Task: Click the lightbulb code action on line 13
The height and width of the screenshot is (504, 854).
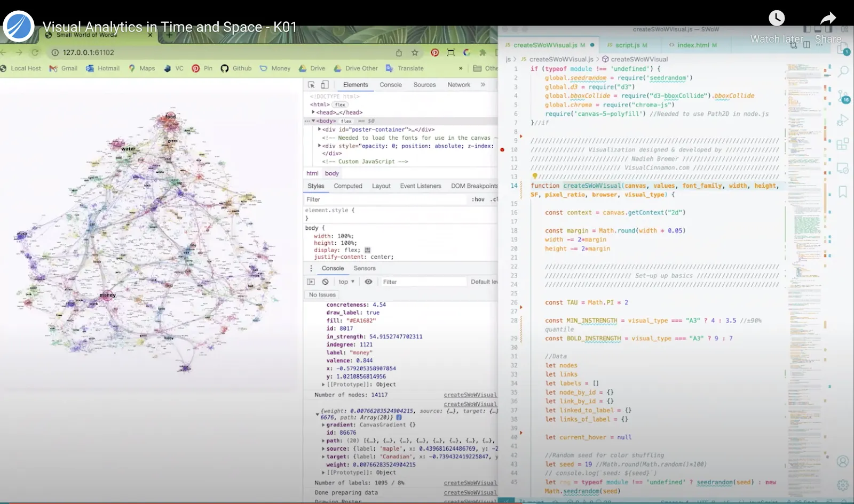Action: tap(534, 176)
